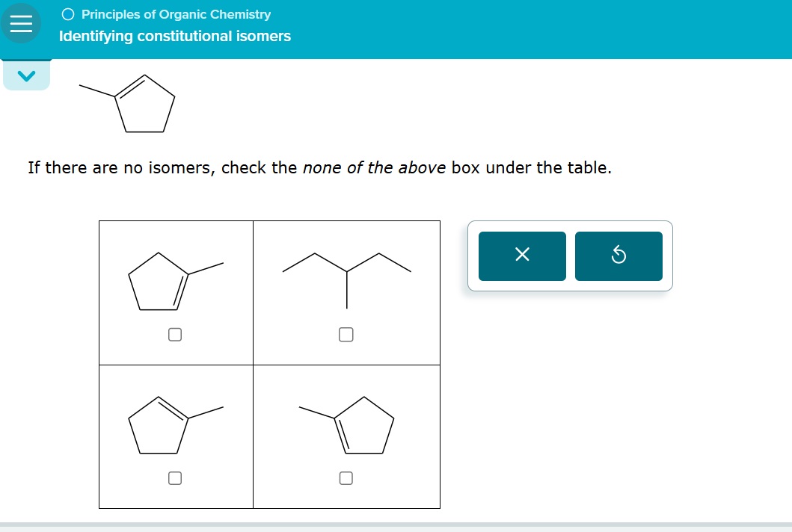
Task: Collapse the problem header with the arrow control
Action: point(26,74)
